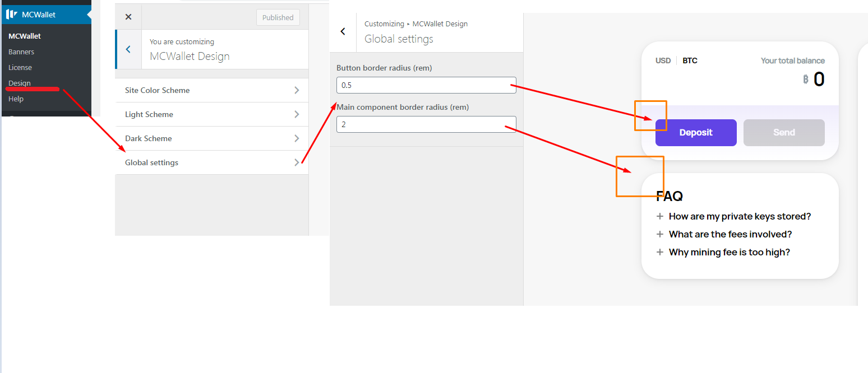Expand Dark Scheme settings
This screenshot has width=868, height=373.
297,138
